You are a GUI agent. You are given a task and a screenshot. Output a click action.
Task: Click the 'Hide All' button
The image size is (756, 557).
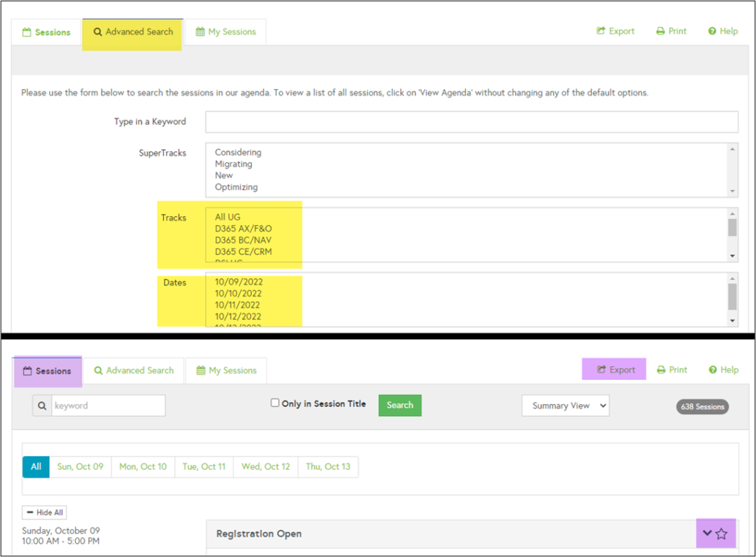pos(45,512)
